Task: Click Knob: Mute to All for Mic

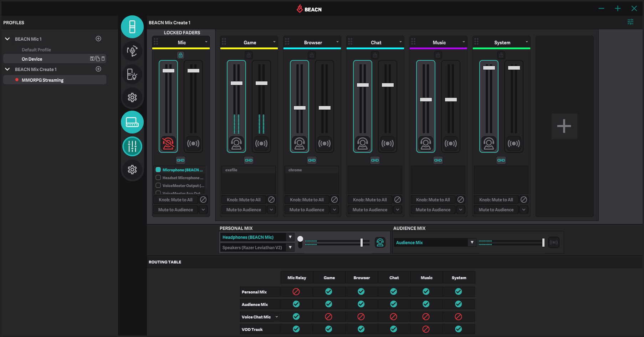Action: (175, 200)
